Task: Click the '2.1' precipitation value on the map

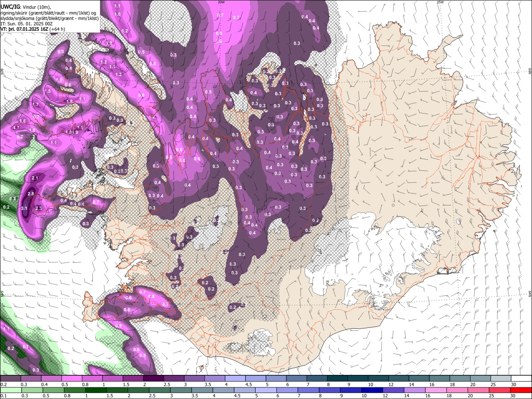Action: pyautogui.click(x=35, y=178)
